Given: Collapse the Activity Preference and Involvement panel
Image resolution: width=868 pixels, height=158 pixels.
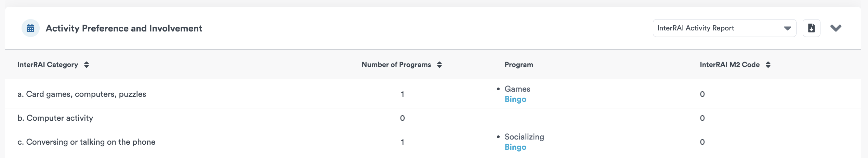Looking at the screenshot, I should (x=836, y=28).
